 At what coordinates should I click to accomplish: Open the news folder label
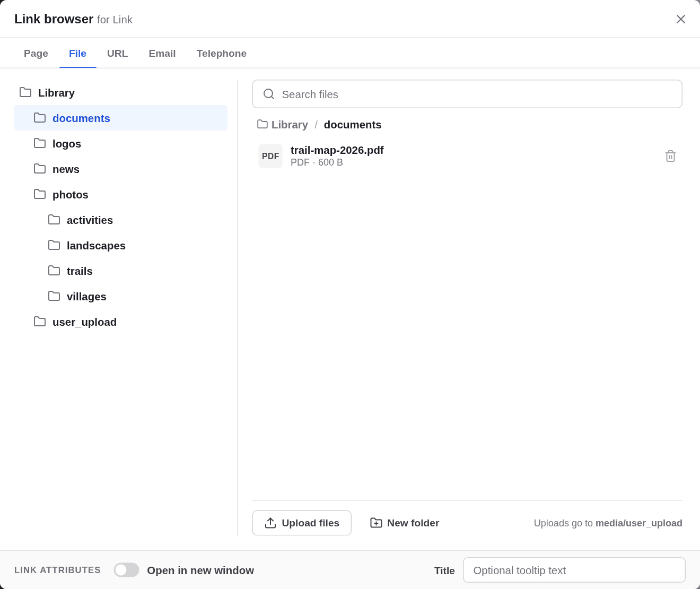tap(66, 169)
